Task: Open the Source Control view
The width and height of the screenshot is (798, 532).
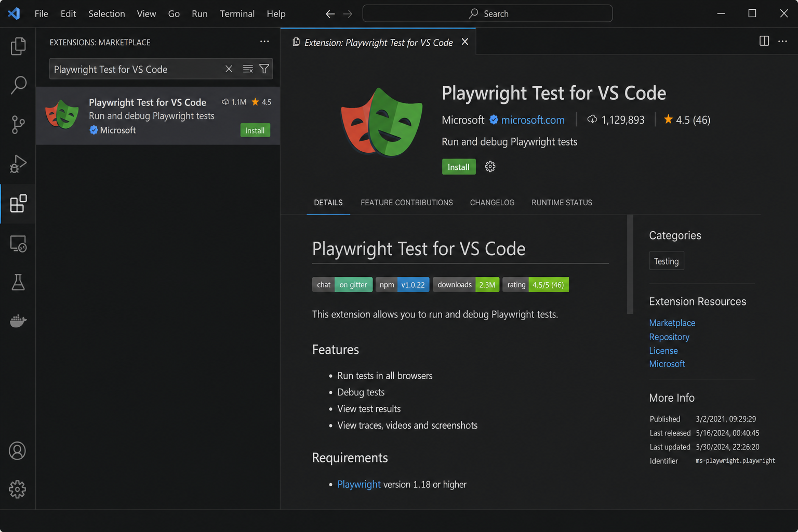Action: click(x=18, y=125)
